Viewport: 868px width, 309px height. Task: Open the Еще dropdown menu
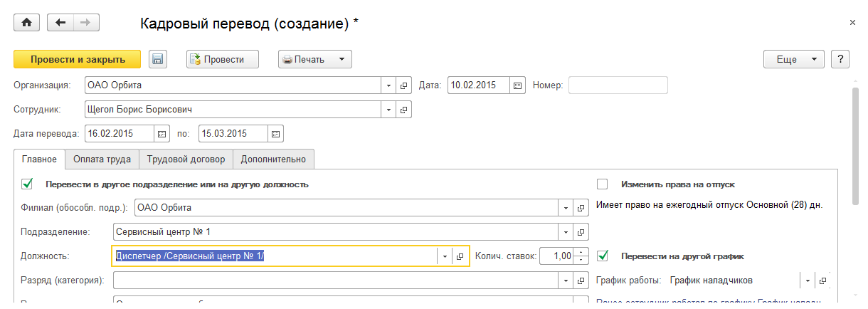pos(793,59)
